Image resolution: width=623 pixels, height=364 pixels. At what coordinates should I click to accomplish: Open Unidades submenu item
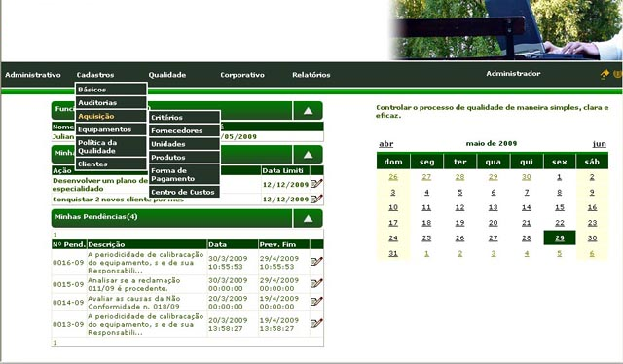pyautogui.click(x=184, y=144)
